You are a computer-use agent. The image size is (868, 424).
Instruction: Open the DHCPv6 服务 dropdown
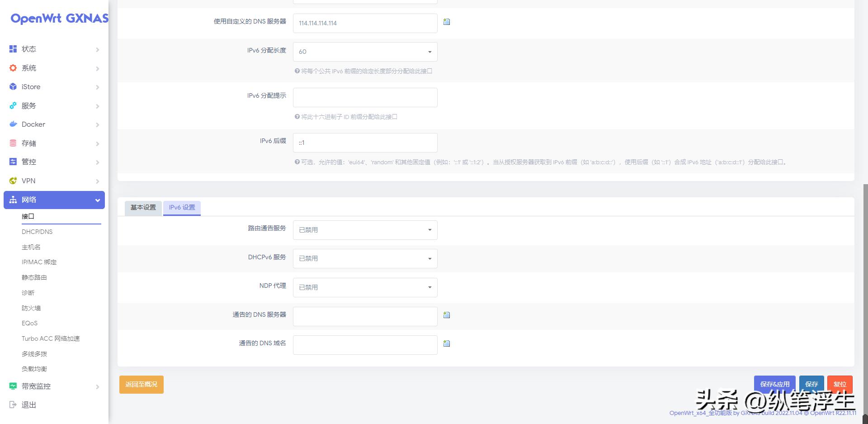point(365,258)
